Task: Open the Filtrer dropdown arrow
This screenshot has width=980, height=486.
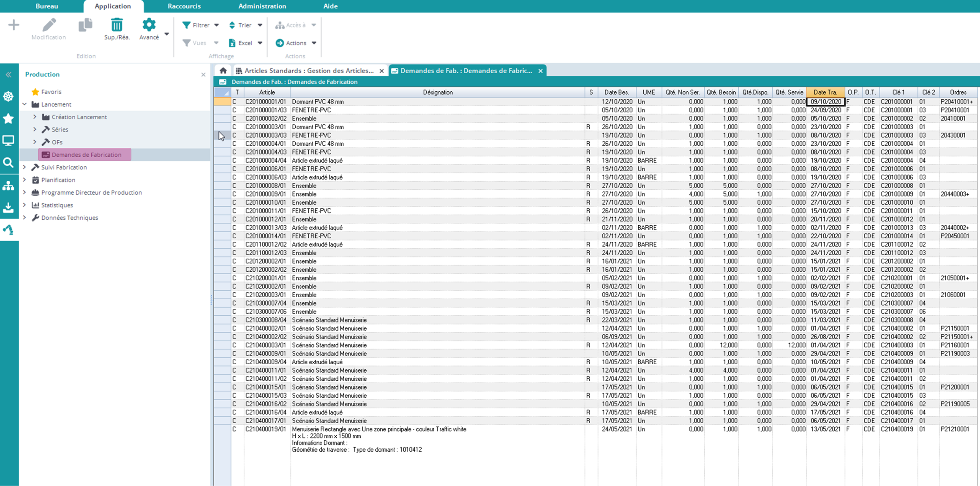Action: point(217,25)
